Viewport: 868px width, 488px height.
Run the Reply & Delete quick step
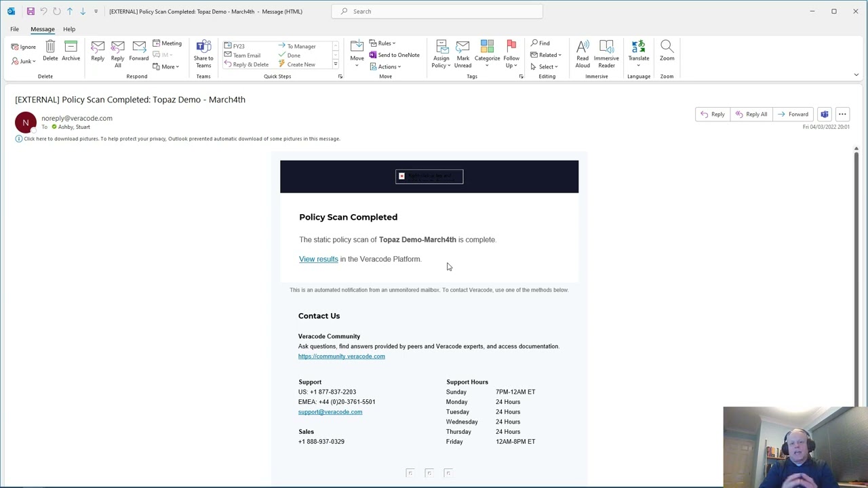[x=247, y=64]
